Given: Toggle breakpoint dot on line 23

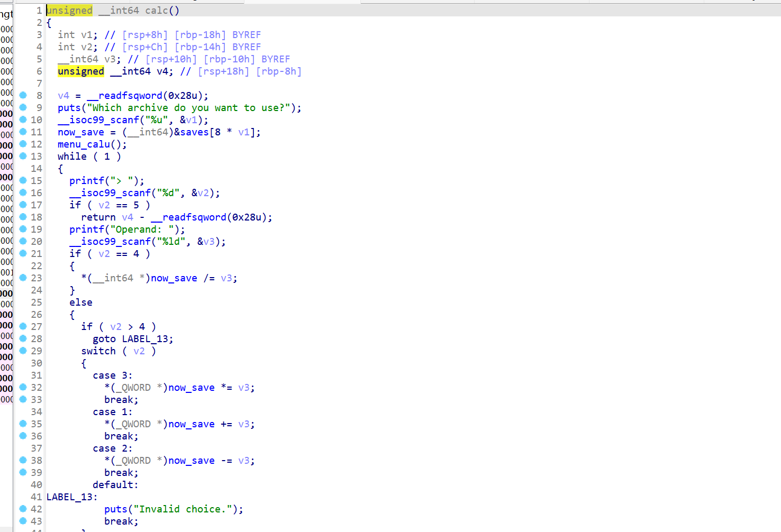Looking at the screenshot, I should (23, 278).
